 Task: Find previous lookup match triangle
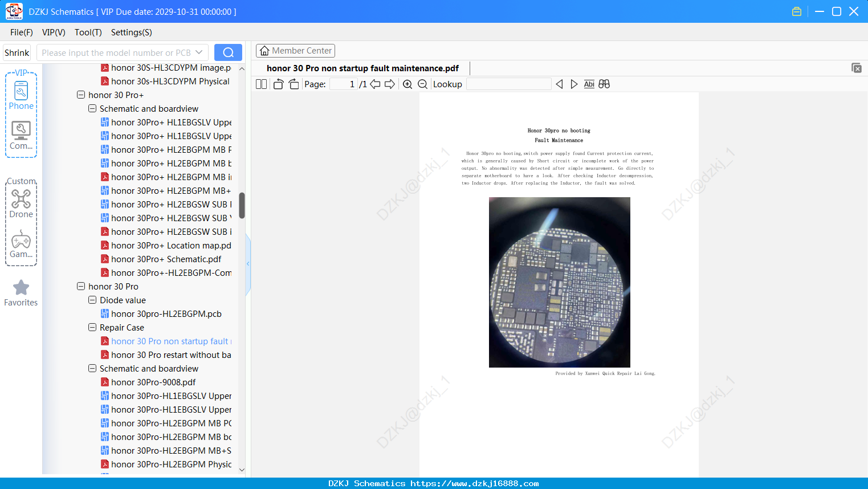pyautogui.click(x=559, y=84)
